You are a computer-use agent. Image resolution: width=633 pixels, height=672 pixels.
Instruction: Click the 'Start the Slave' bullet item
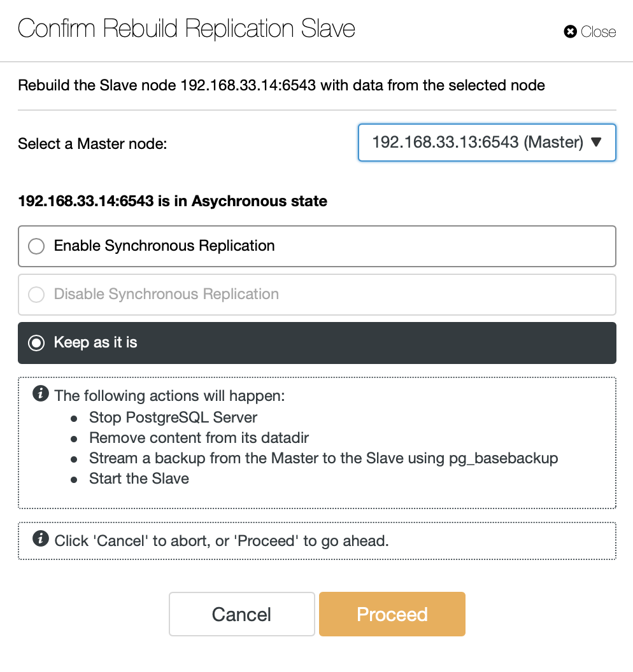point(139,479)
